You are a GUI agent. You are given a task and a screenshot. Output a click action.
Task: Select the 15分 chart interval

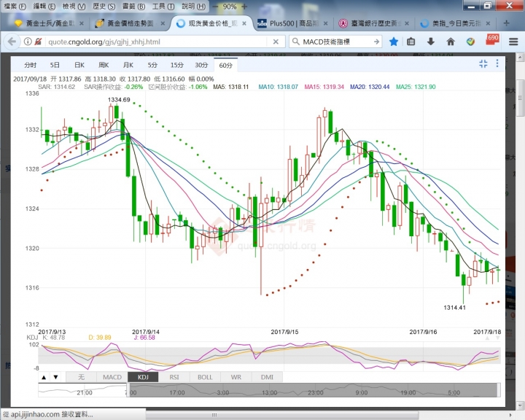(176, 65)
